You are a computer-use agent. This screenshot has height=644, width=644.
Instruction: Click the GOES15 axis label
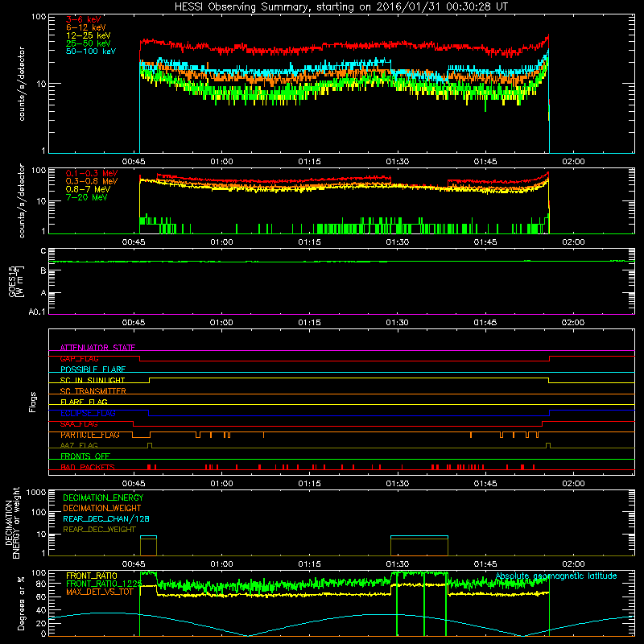[x=16, y=281]
